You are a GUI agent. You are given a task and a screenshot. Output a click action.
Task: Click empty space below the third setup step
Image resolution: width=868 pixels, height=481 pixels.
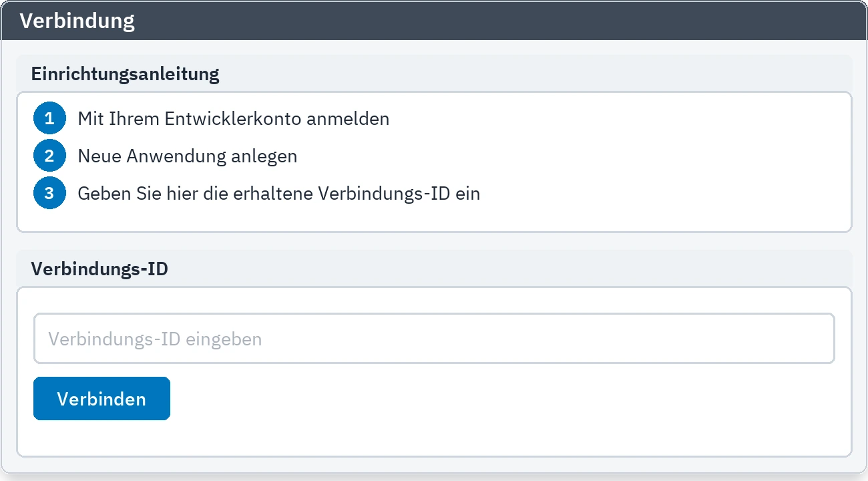(434, 221)
